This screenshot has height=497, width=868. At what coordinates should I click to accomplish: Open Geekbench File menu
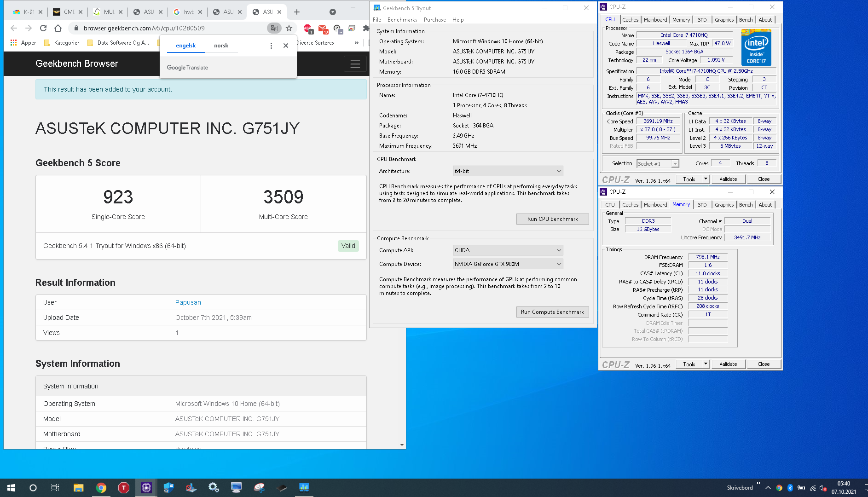point(377,20)
